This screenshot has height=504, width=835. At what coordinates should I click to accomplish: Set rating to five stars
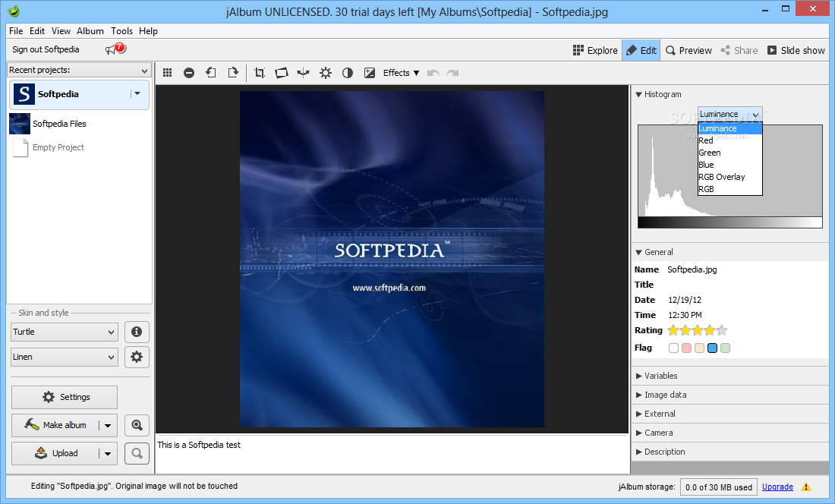tap(722, 330)
